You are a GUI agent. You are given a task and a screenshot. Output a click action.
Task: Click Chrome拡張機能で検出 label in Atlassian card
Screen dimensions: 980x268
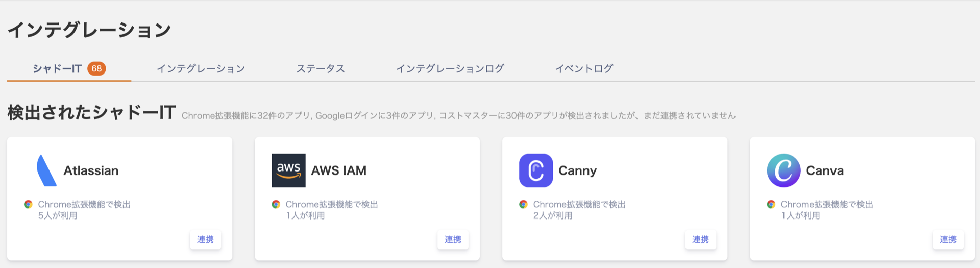[84, 204]
